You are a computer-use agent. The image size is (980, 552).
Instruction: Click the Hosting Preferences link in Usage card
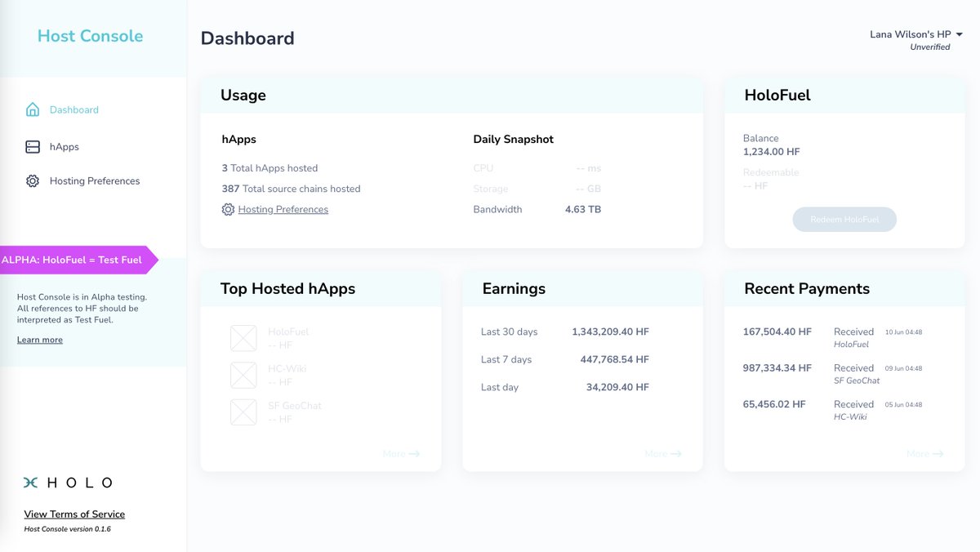coord(283,210)
